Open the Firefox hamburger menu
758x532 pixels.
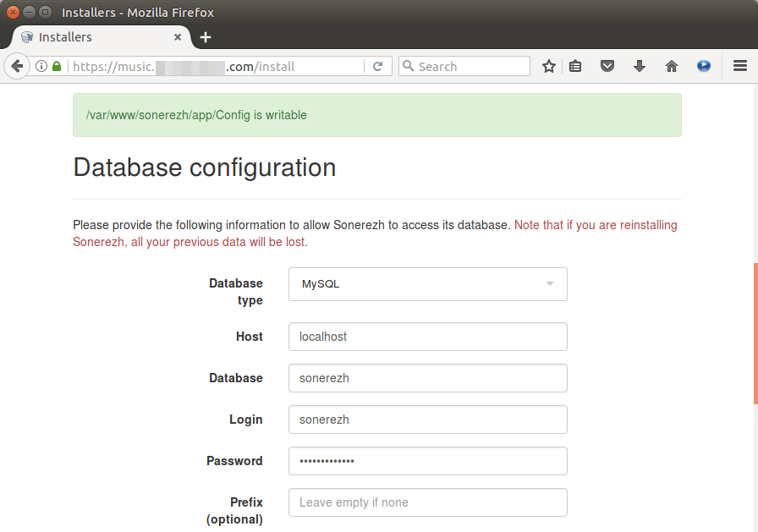[x=739, y=66]
